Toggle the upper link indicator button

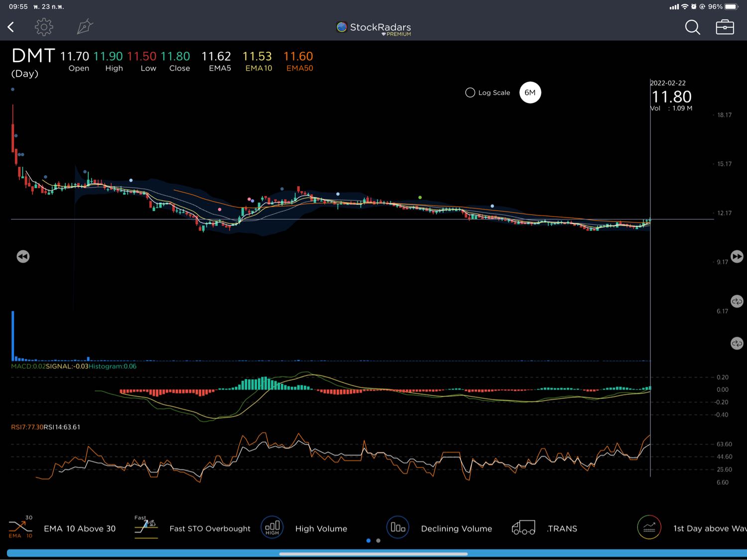[737, 301]
